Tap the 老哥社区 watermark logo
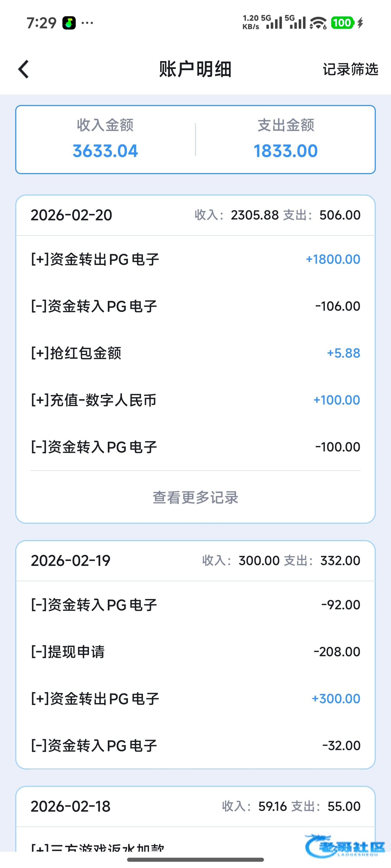The height and width of the screenshot is (868, 391). click(345, 846)
